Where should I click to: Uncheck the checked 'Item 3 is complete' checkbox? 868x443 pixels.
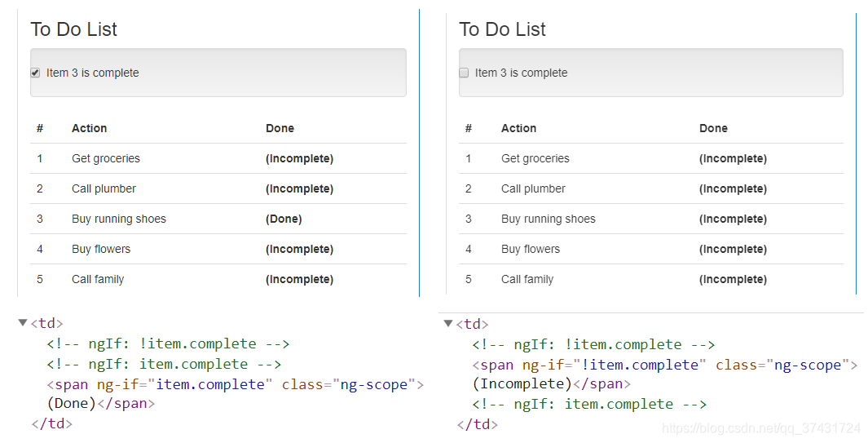tap(35, 73)
